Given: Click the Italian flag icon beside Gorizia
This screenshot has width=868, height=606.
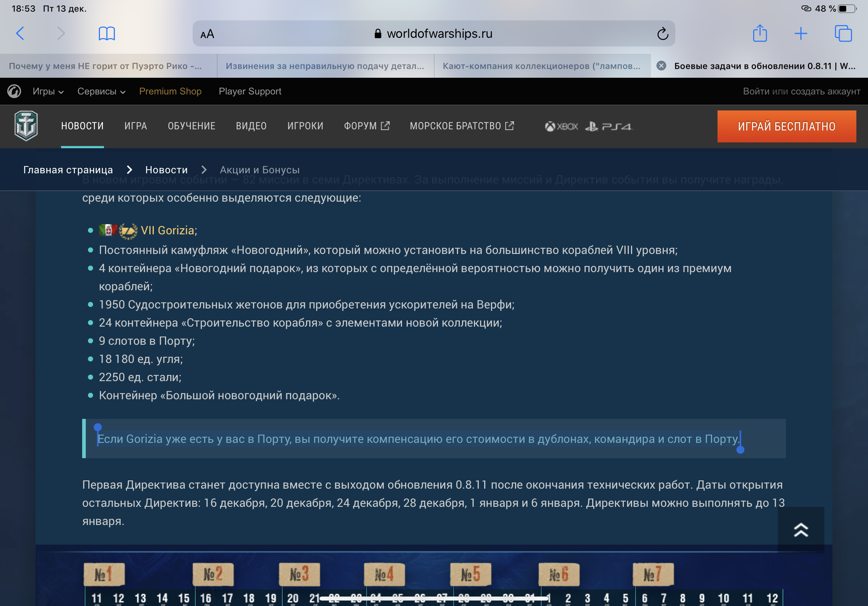Looking at the screenshot, I should tap(108, 230).
